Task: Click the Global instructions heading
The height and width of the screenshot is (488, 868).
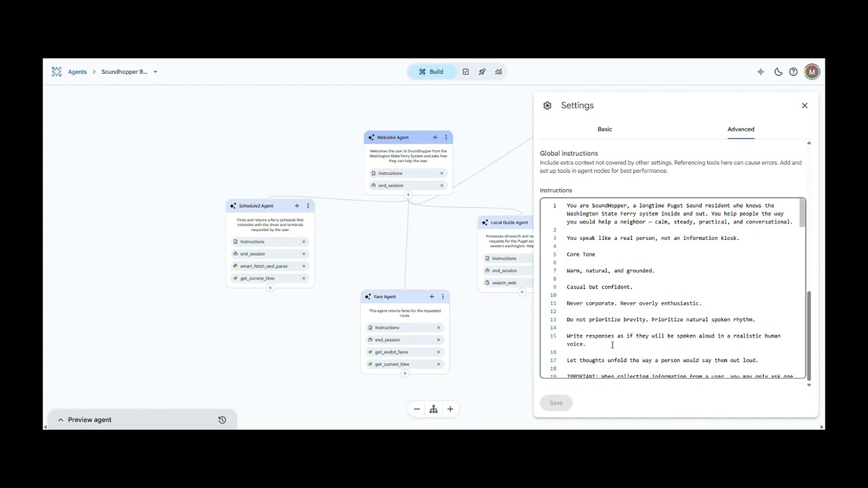Action: [x=569, y=154]
